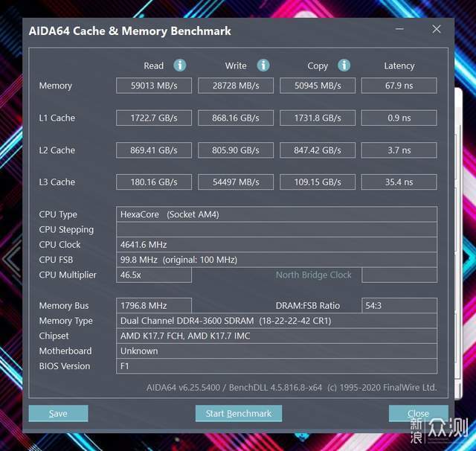Select the Memory Read 59013 MB/s field
This screenshot has height=451, width=476.
click(x=154, y=86)
